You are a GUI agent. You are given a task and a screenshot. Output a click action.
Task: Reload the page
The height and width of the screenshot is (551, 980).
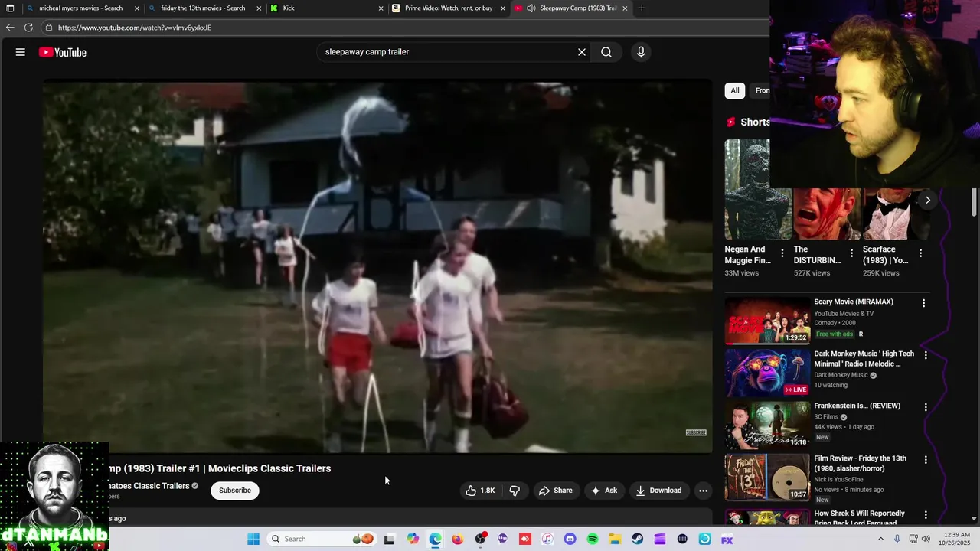point(28,28)
